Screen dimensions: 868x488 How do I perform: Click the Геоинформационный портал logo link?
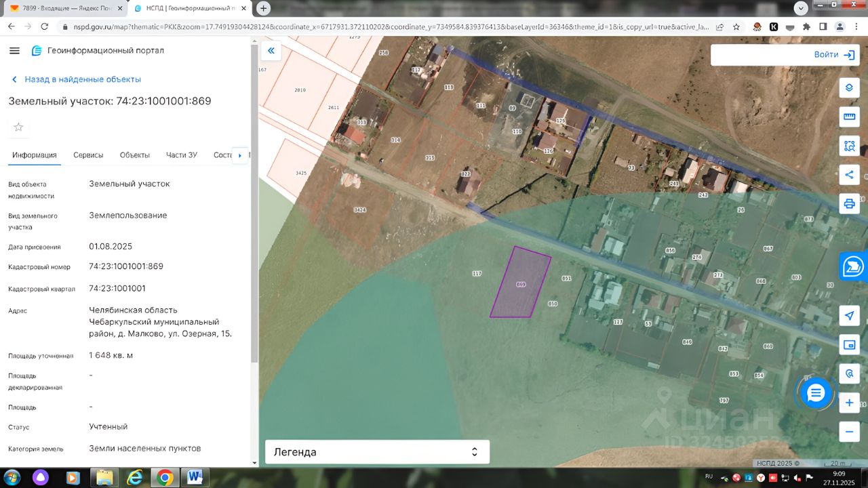pyautogui.click(x=98, y=51)
